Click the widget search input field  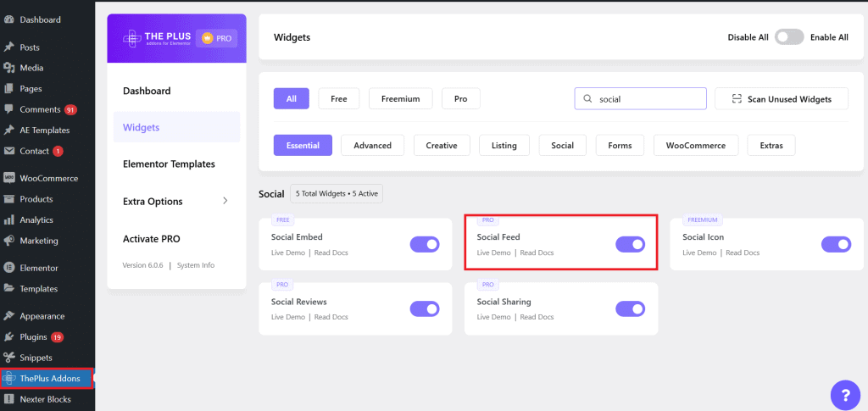(648, 99)
